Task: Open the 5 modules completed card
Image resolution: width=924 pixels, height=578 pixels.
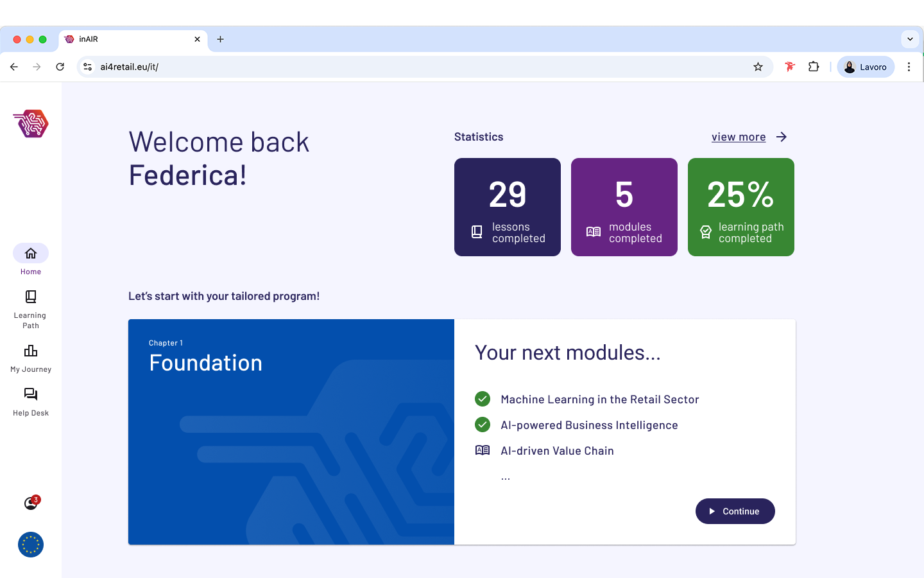Action: (x=624, y=207)
